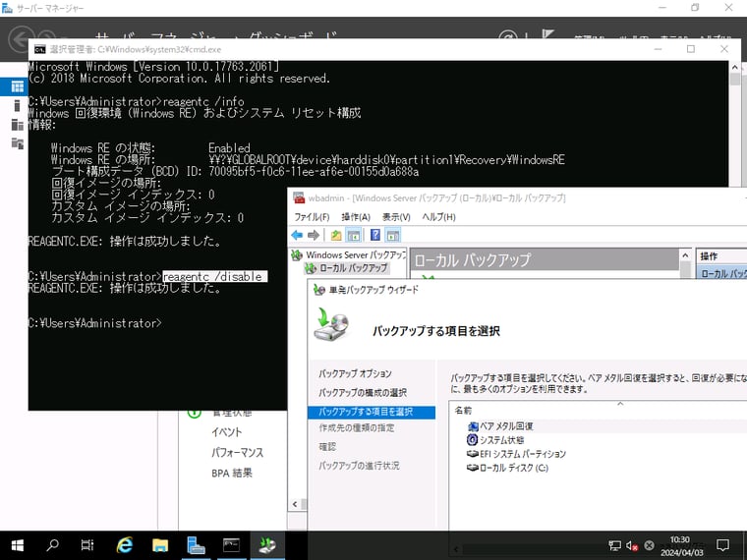Viewport: 747px width, 560px height.
Task: Click the local server sidebar icon in Server Manager
Action: pos(17,106)
